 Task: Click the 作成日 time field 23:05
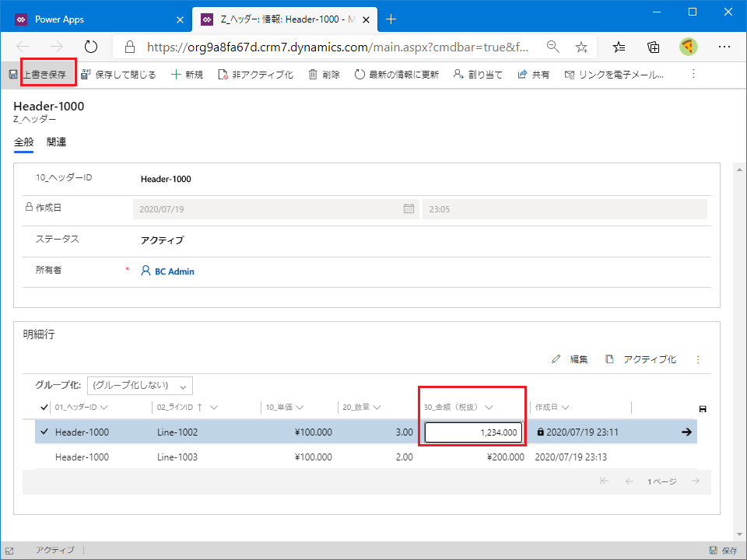click(565, 209)
